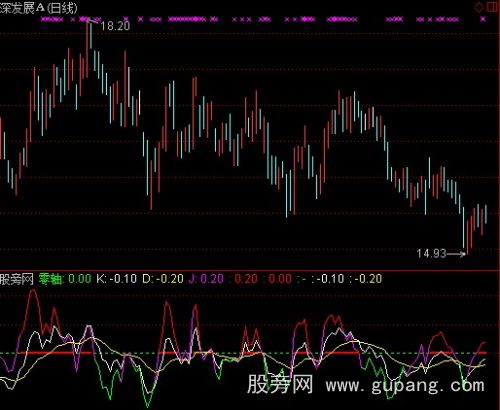Click the diamond icon at chart top-right
Screen dimensions: 500x410
pyautogui.click(x=479, y=7)
